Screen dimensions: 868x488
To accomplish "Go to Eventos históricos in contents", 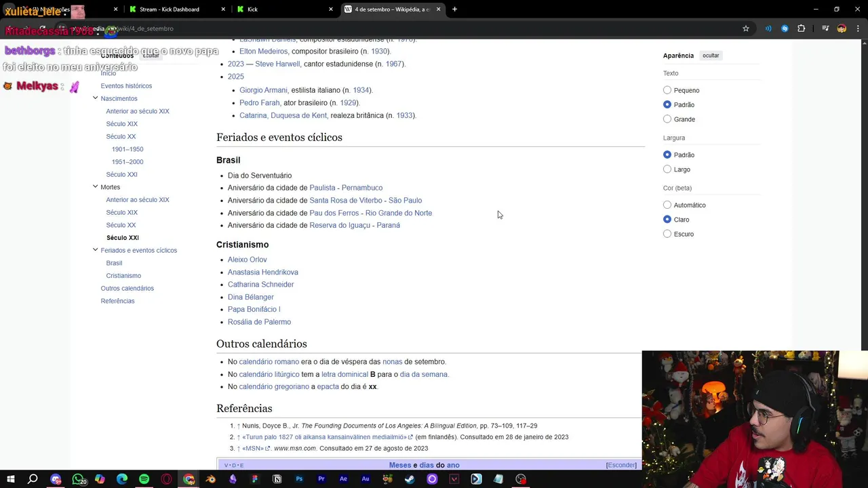I will coord(126,86).
